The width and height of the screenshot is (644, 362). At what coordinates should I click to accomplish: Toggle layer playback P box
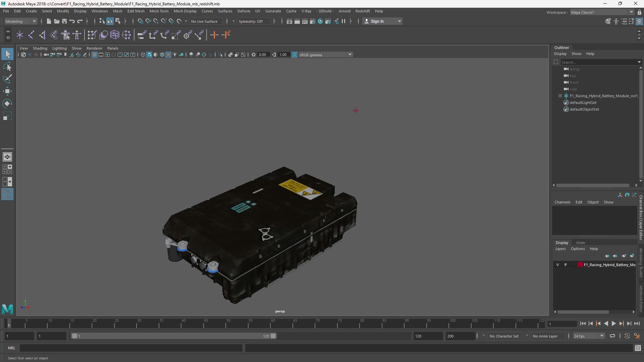566,265
